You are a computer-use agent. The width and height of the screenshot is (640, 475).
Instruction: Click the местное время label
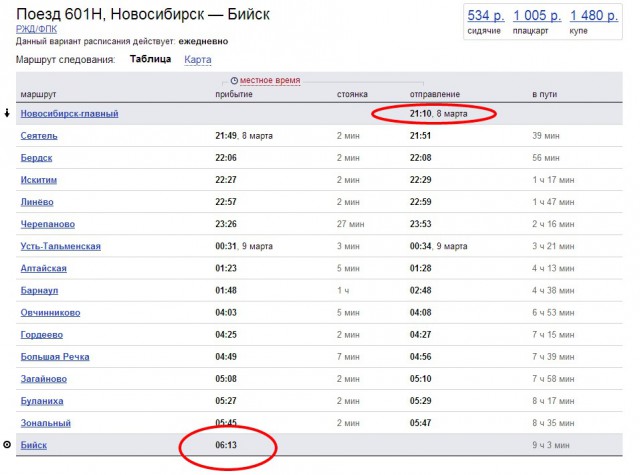pos(269,79)
